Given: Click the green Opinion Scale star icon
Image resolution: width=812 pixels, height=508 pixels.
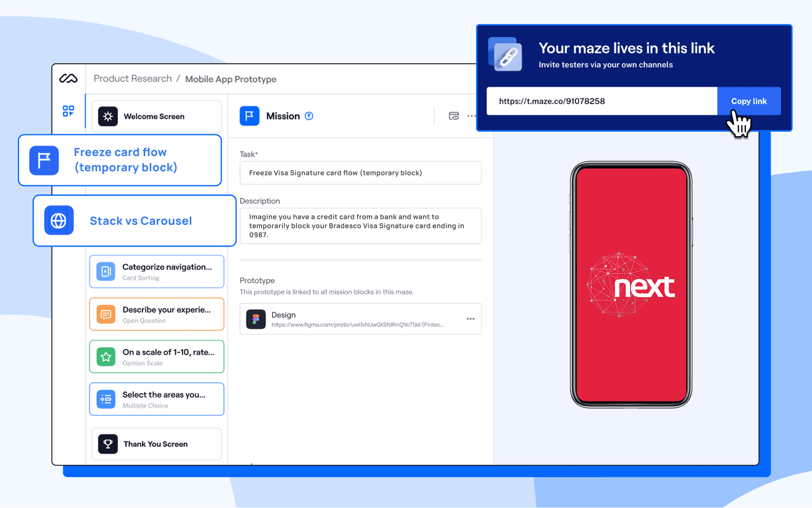Looking at the screenshot, I should pos(106,357).
